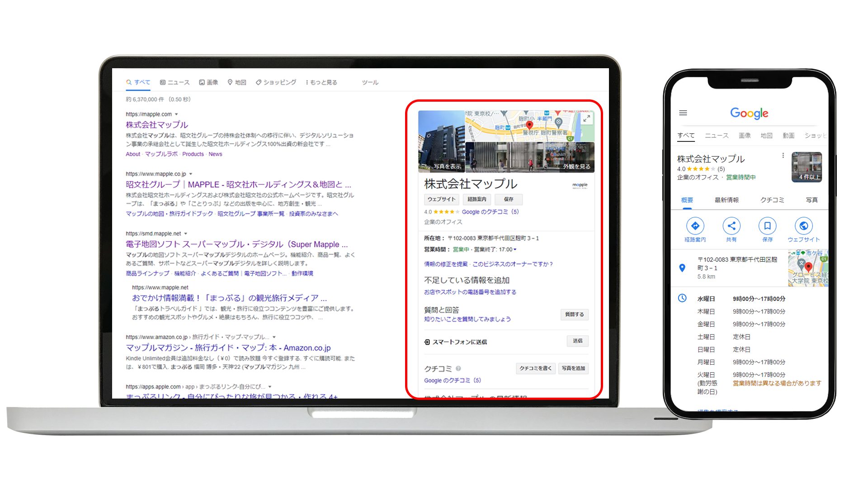Viewport: 868px width, 488px height.
Task: Switch to the 画像 tab on laptop
Action: 208,82
